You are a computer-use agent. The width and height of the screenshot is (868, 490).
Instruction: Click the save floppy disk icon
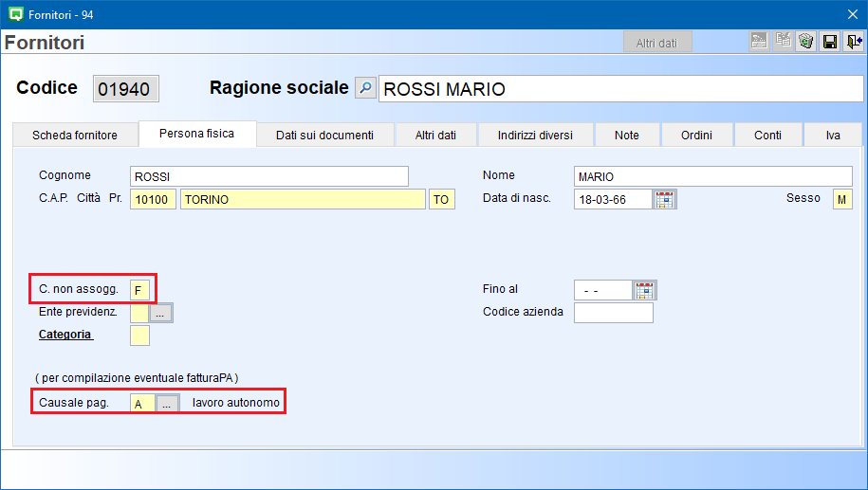(x=830, y=42)
